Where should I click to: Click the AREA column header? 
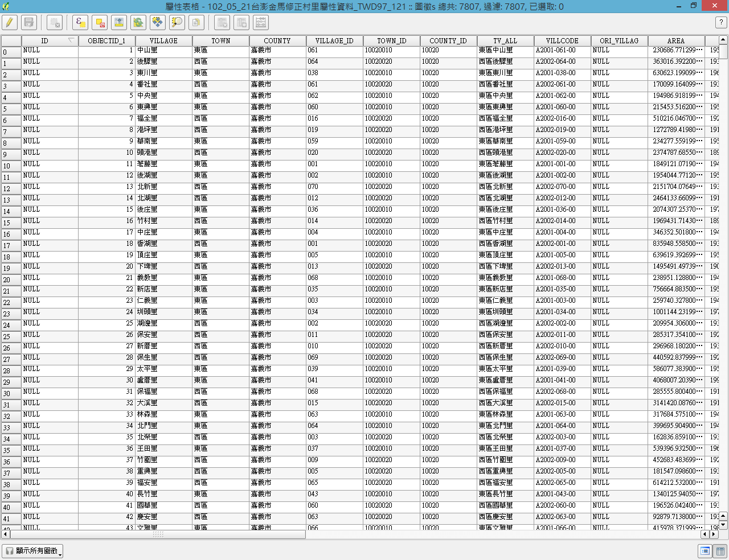point(676,41)
